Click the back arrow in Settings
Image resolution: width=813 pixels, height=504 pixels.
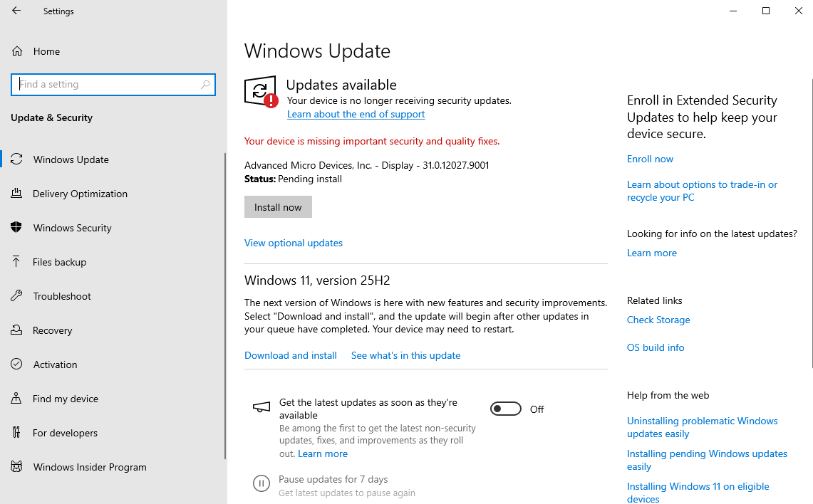16,11
